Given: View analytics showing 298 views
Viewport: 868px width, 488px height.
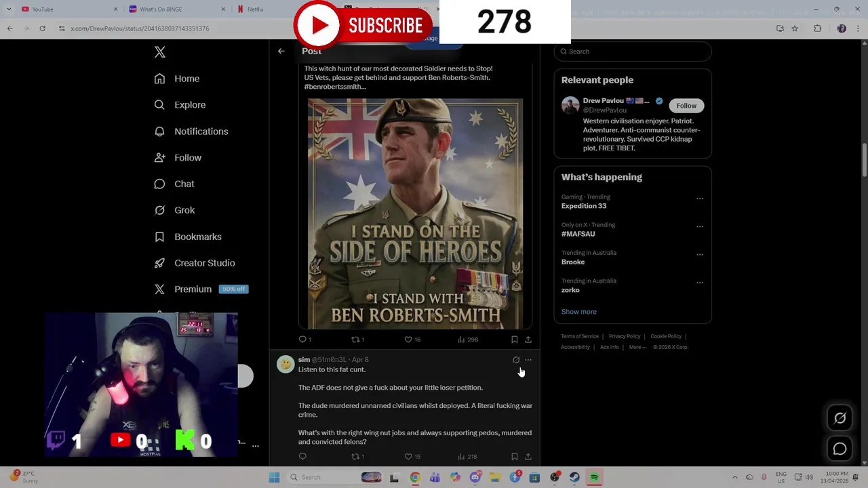Looking at the screenshot, I should point(468,340).
